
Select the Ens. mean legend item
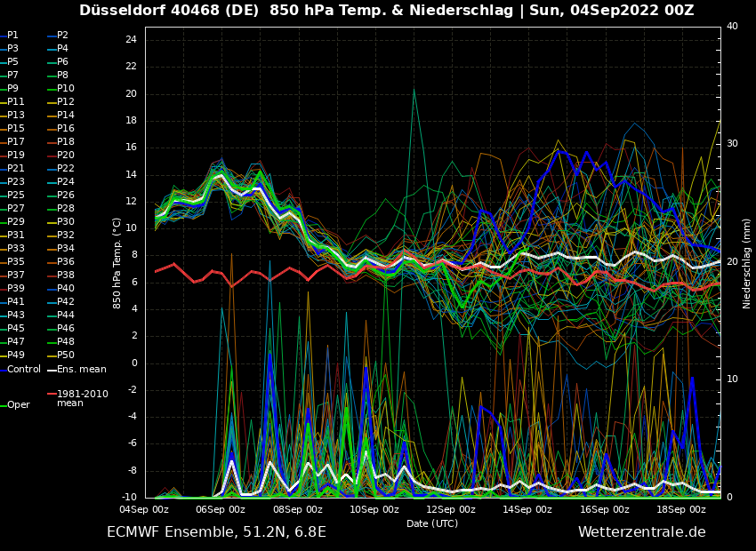click(x=81, y=369)
